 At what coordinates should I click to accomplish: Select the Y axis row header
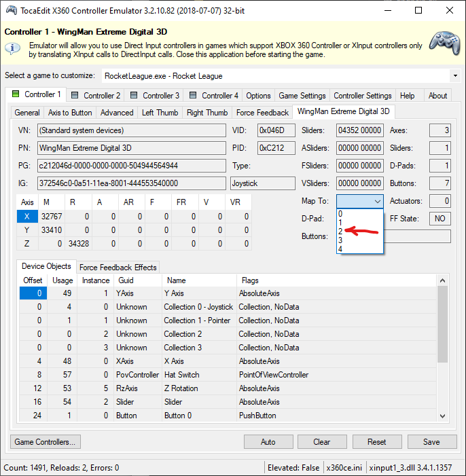pyautogui.click(x=27, y=230)
